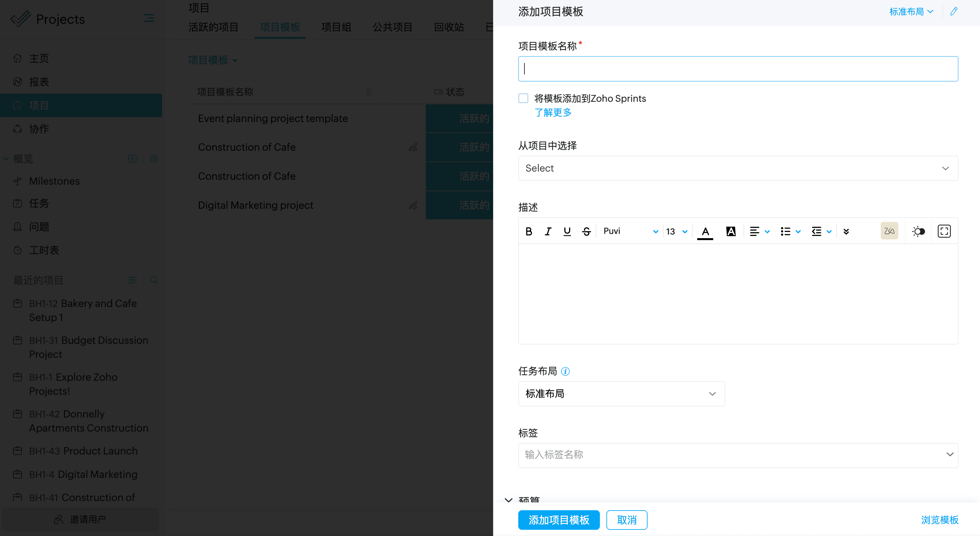Toggle editor dark mode switch
The height and width of the screenshot is (536, 980).
918,231
